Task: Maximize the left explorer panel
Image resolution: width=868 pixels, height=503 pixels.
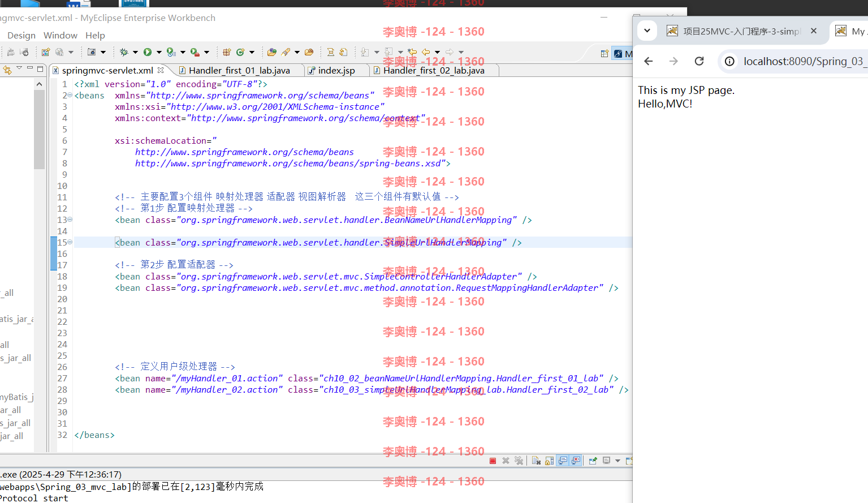Action: (40, 68)
